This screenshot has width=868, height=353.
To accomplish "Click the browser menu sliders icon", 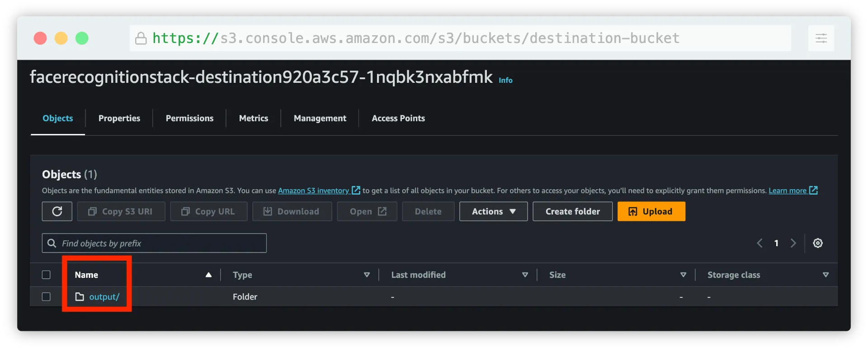I will [821, 38].
